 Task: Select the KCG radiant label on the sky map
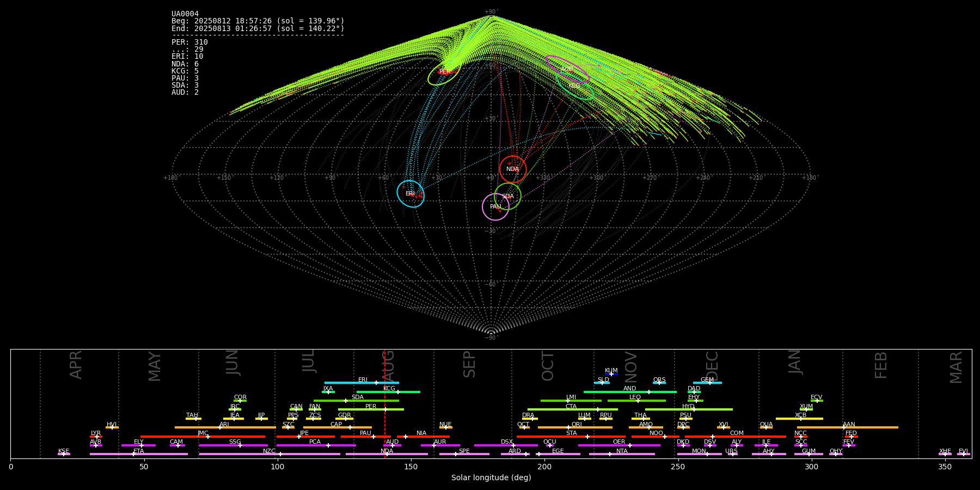574,86
